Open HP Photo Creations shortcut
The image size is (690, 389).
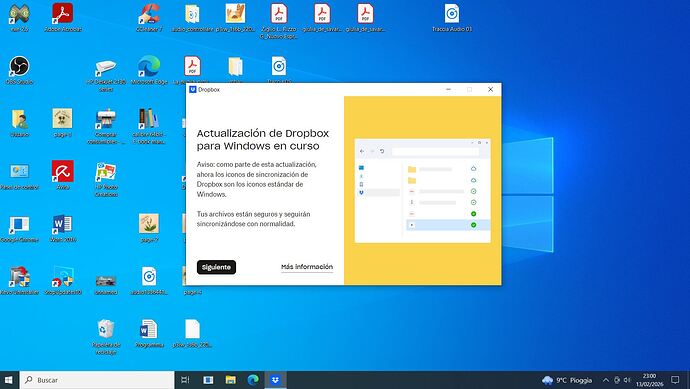tap(106, 179)
